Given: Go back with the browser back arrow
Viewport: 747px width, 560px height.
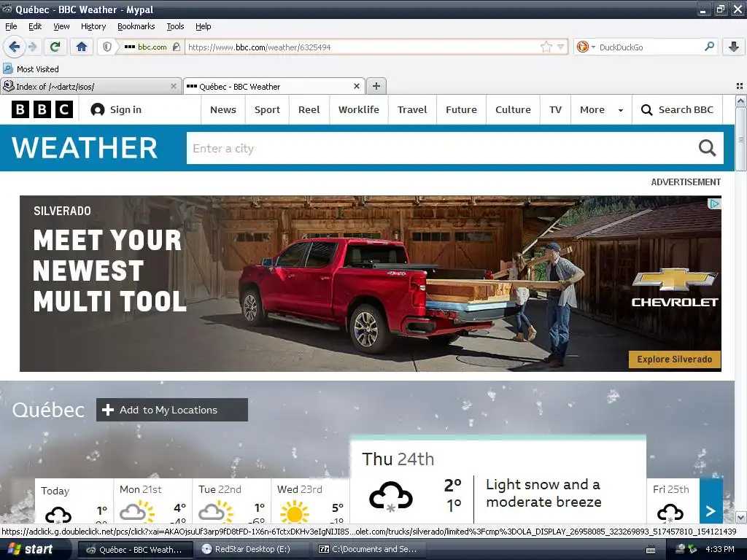Looking at the screenshot, I should click(14, 47).
